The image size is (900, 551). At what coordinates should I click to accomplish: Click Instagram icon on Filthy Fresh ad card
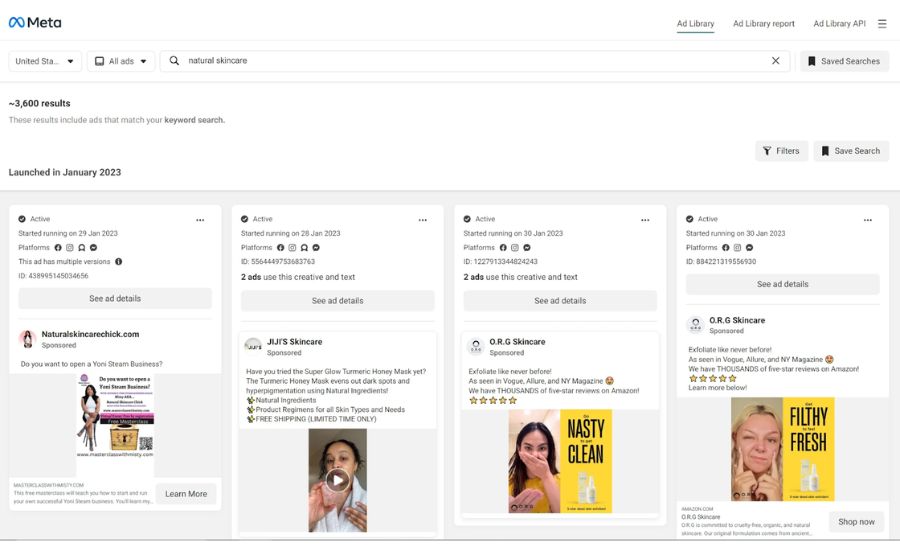(x=738, y=248)
